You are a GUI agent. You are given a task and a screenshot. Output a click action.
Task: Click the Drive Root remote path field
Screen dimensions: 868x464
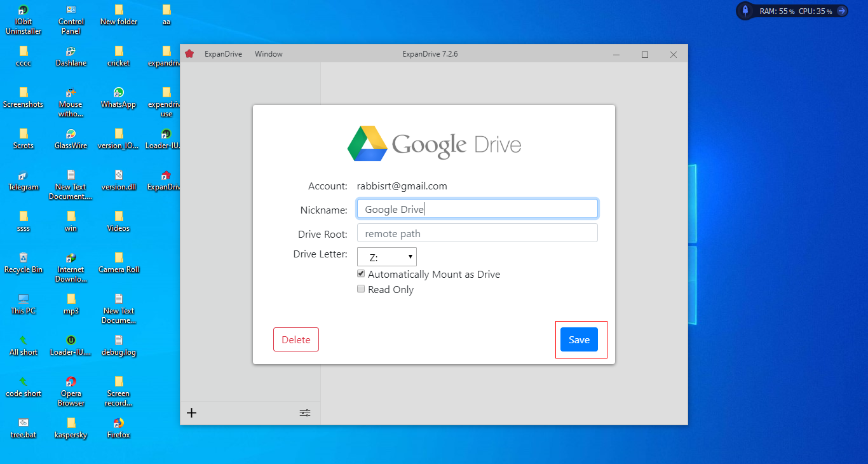[477, 233]
